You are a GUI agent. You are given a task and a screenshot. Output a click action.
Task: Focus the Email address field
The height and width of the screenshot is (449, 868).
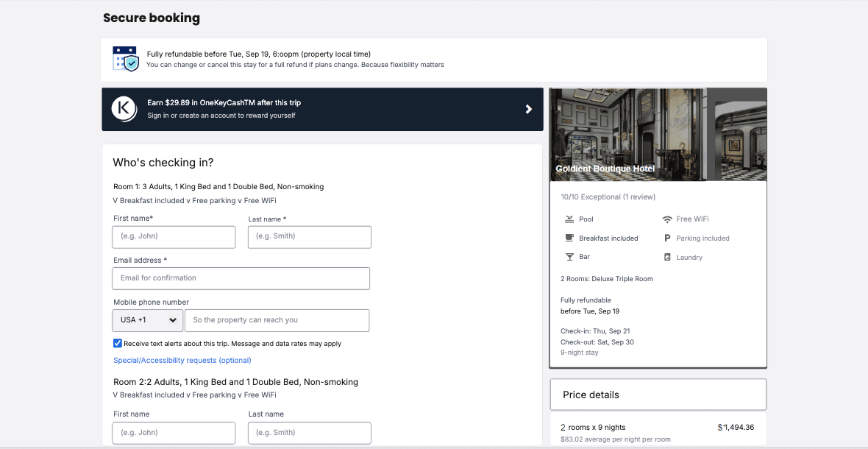241,278
